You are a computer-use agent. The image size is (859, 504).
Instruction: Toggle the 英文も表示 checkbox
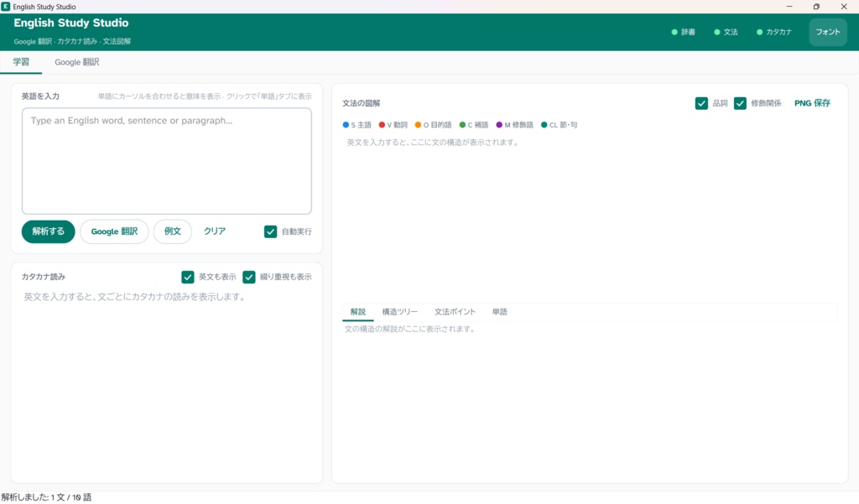pyautogui.click(x=188, y=278)
